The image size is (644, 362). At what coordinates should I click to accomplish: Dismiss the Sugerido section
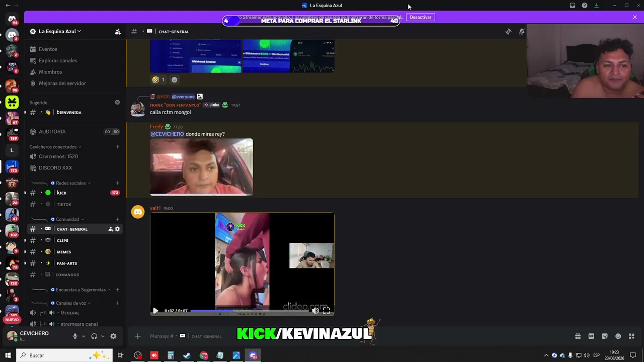pos(117,103)
